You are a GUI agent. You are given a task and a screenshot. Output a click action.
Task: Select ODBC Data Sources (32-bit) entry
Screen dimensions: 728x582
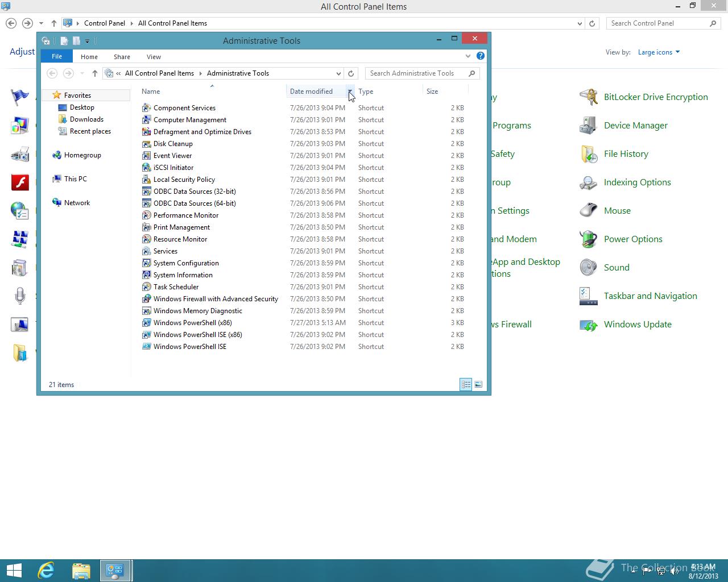(x=195, y=192)
